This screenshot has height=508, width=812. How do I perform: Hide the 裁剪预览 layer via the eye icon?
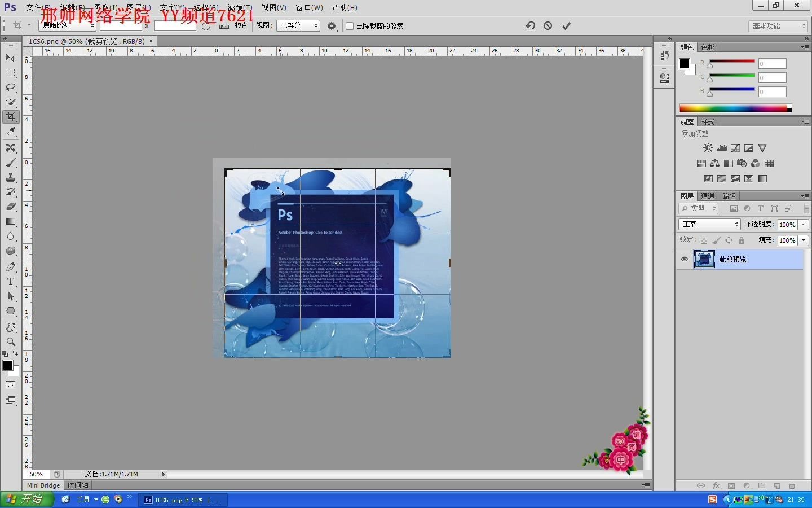685,259
